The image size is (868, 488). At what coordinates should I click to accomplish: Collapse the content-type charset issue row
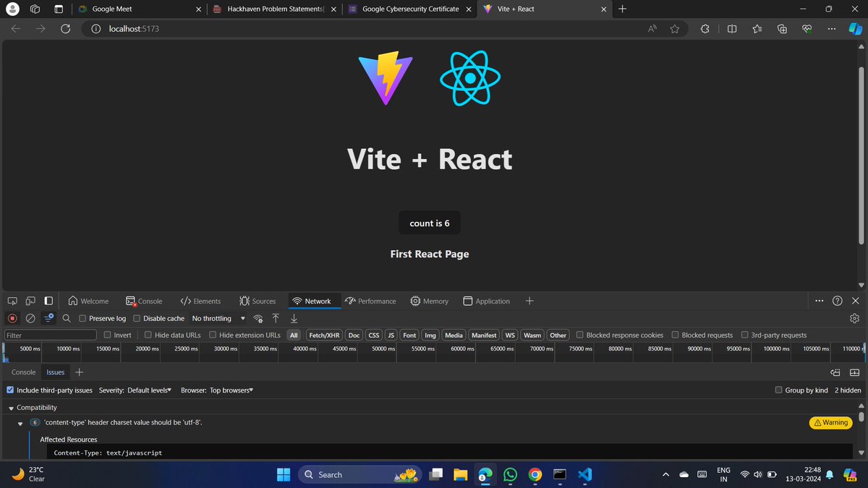21,424
